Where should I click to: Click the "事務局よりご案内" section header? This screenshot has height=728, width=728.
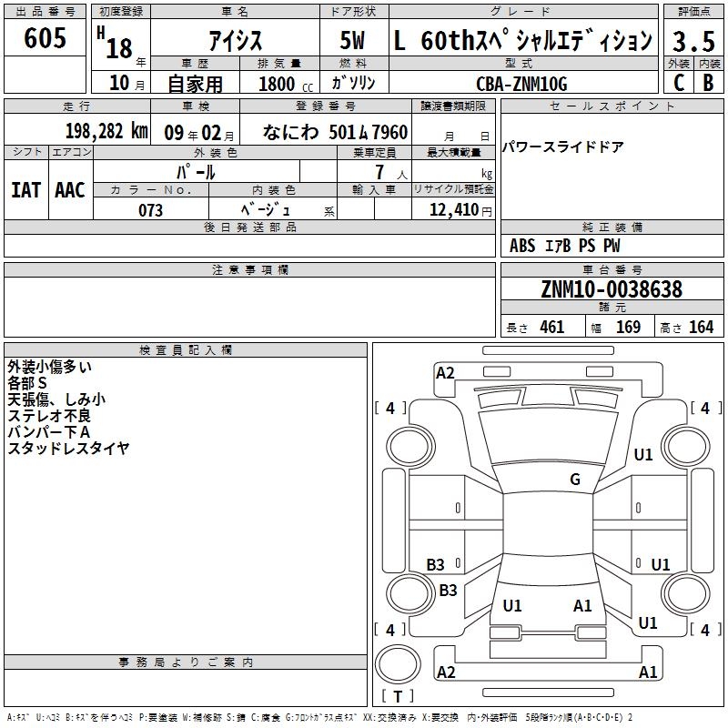pos(186,662)
